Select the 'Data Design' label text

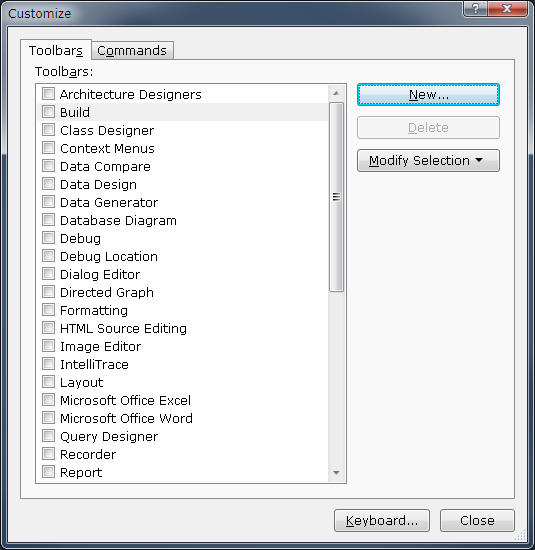click(98, 185)
